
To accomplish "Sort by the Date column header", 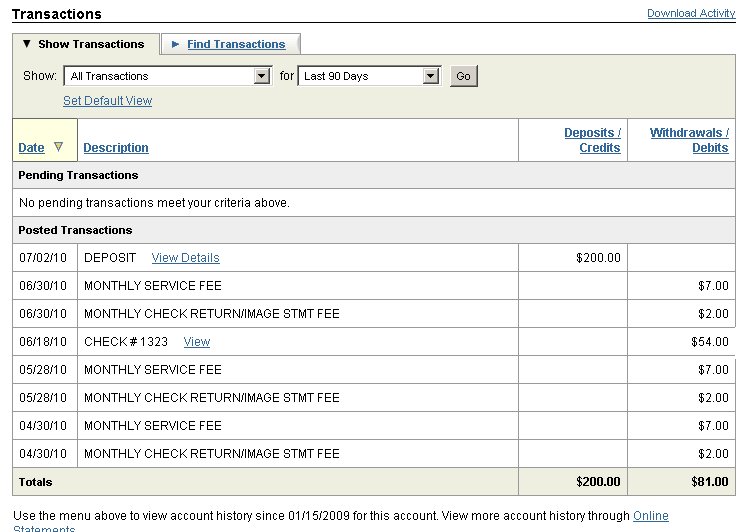I will tap(31, 148).
